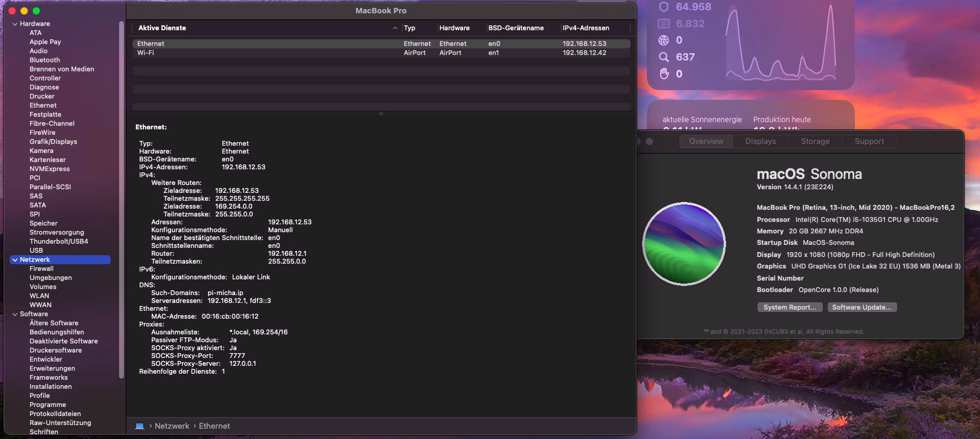Viewport: 980px width, 439px height.
Task: Click the Software Update button
Action: coord(862,307)
